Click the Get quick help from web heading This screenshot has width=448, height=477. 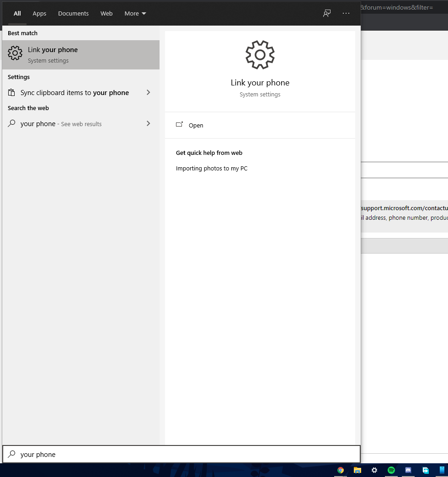click(x=209, y=153)
